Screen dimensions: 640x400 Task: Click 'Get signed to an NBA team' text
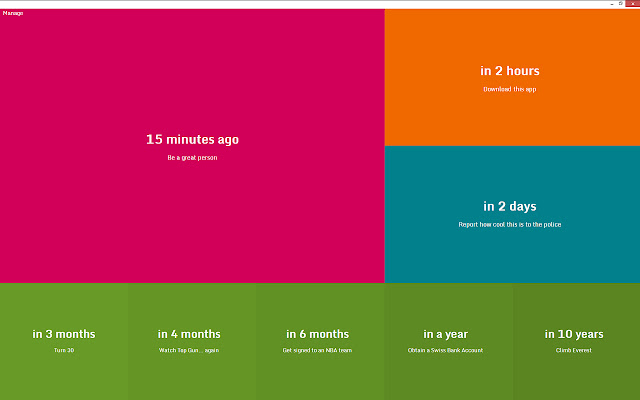pos(318,351)
